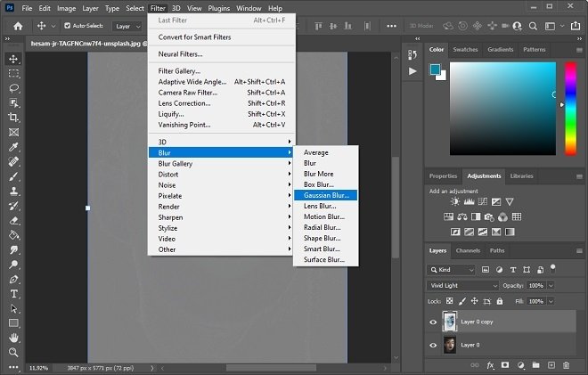The image size is (588, 375).
Task: Click the Home icon in options bar
Action: 18,26
